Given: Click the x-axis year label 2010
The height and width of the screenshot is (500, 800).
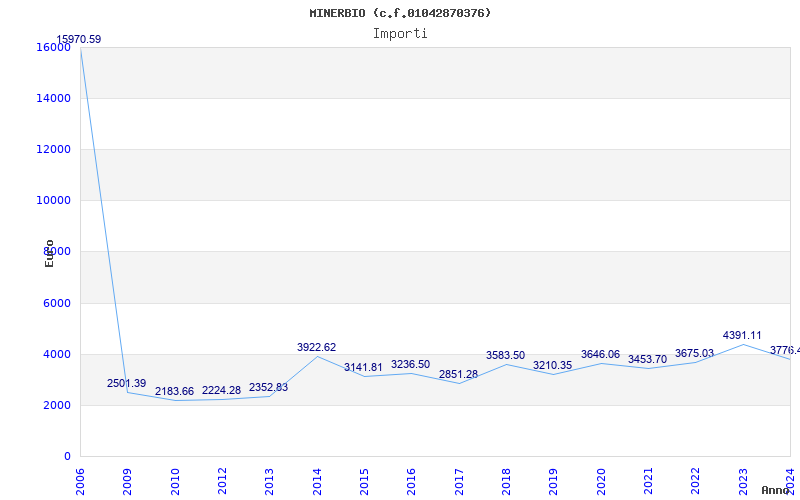Looking at the screenshot, I should (x=175, y=482).
